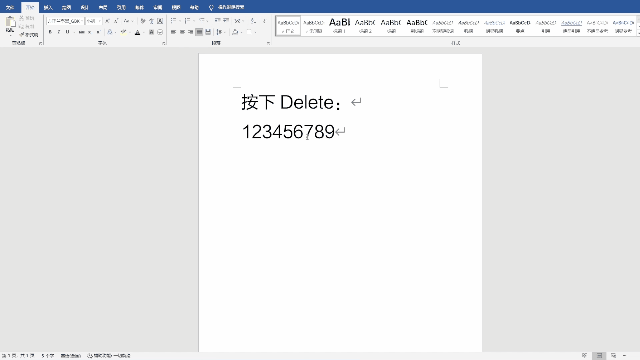Toggle justify alignment button
The width and height of the screenshot is (640, 360).
point(199,32)
